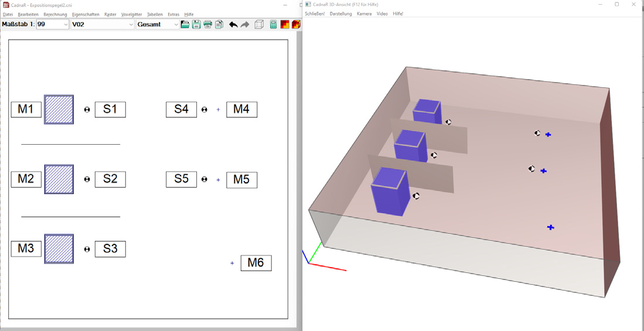Click the M3 label box
This screenshot has height=331, width=644.
point(26,249)
